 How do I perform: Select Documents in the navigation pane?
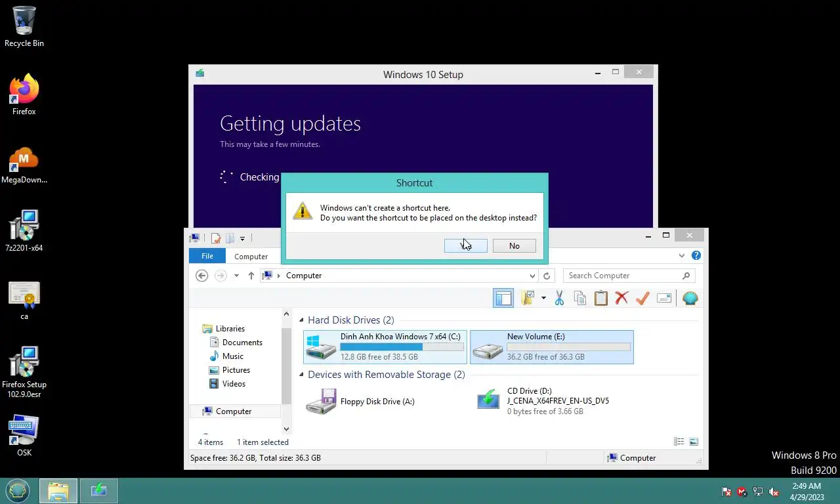(x=235, y=343)
